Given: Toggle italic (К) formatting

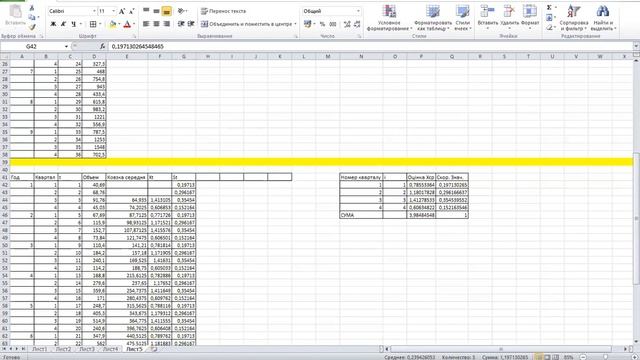Looking at the screenshot, I should click(63, 24).
